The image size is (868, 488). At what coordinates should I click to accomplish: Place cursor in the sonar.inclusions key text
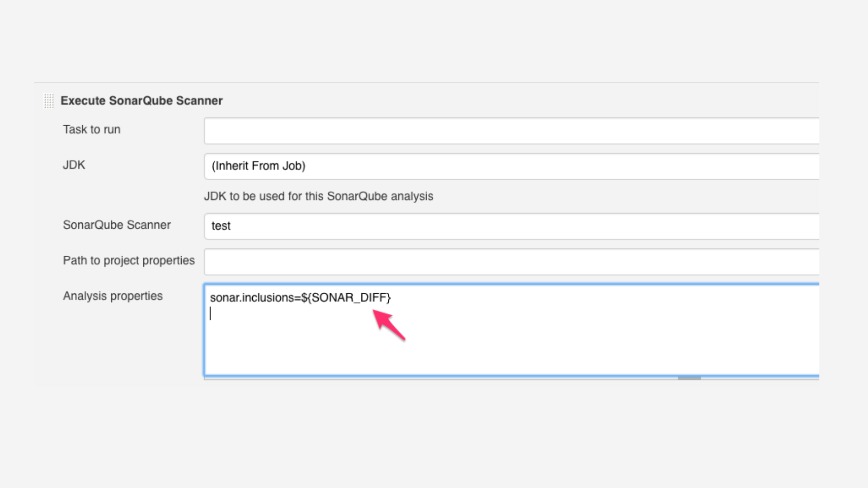coord(251,298)
